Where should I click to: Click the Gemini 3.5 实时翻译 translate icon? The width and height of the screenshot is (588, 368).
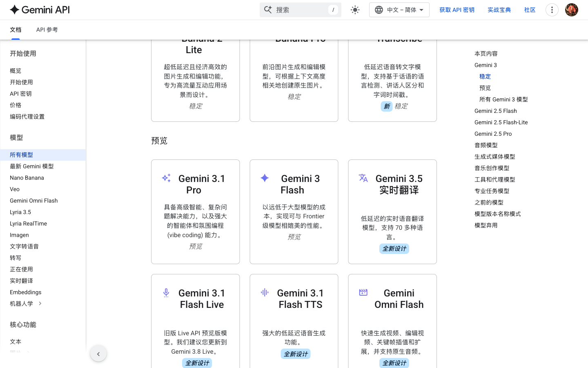click(x=363, y=178)
